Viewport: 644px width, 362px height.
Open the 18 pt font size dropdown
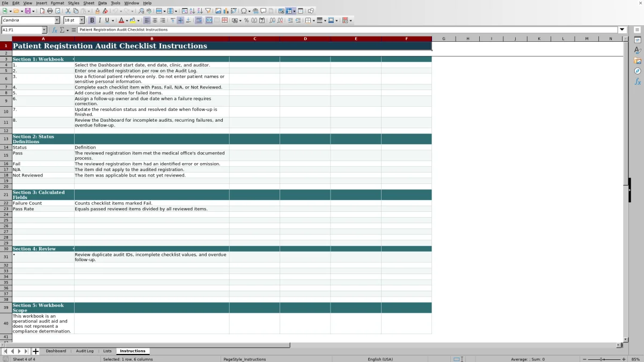click(x=82, y=20)
